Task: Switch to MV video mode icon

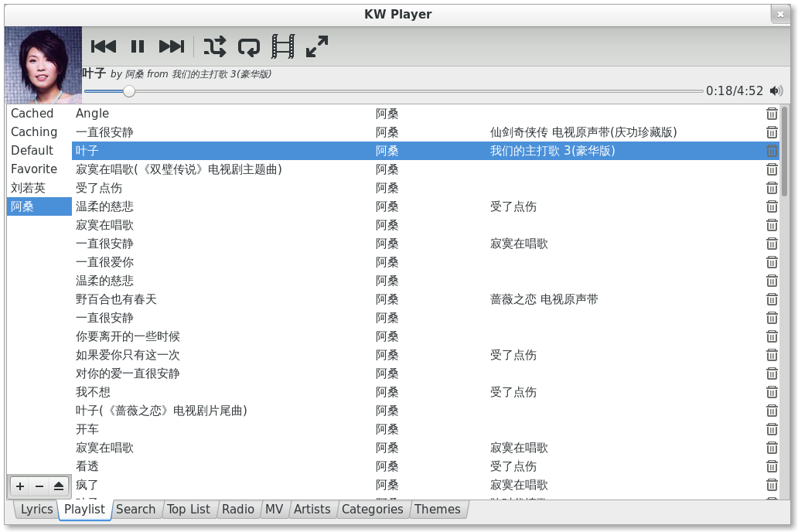Action: click(x=282, y=47)
